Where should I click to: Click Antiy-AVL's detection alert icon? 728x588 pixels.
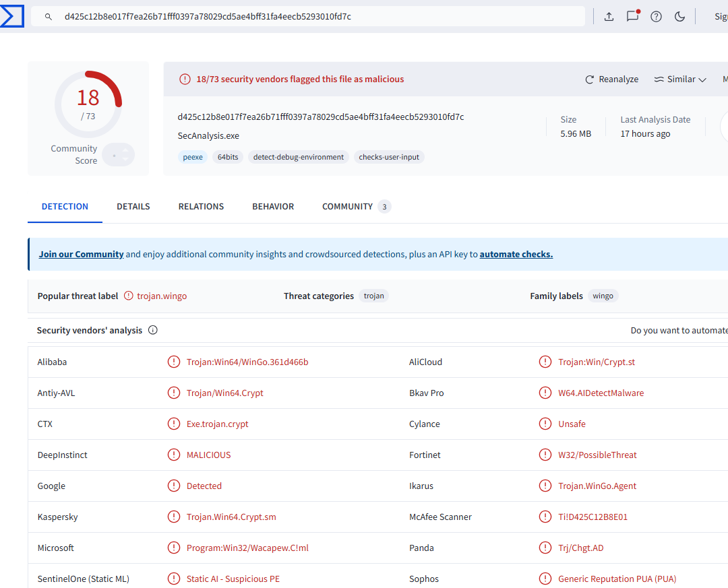coord(174,393)
